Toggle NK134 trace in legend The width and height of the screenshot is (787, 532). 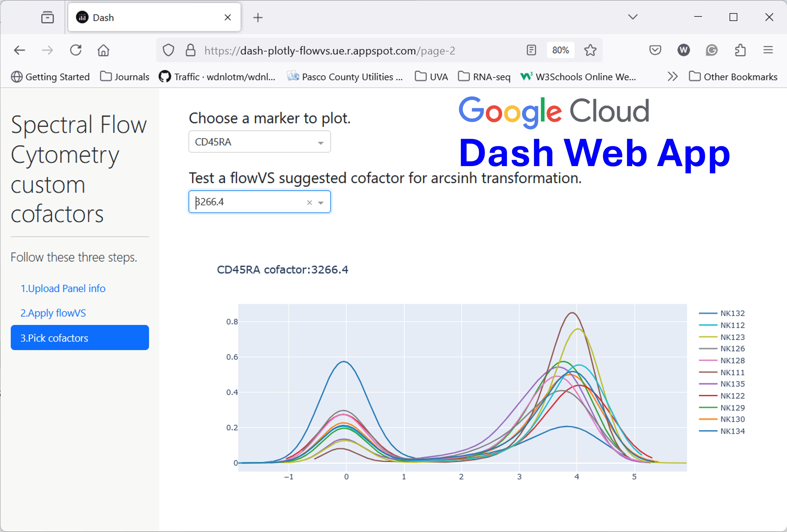click(x=722, y=431)
